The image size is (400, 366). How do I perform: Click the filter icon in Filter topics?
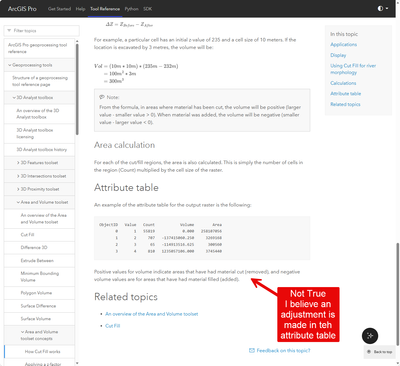coord(9,30)
